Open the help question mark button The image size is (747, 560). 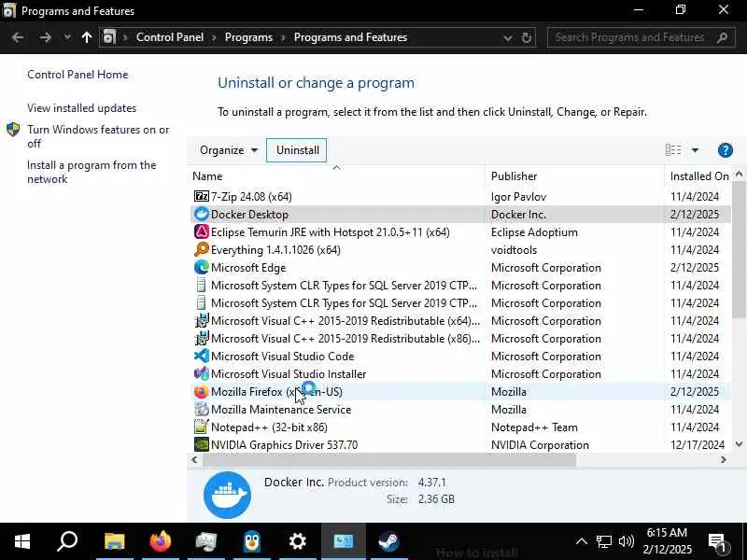point(726,150)
